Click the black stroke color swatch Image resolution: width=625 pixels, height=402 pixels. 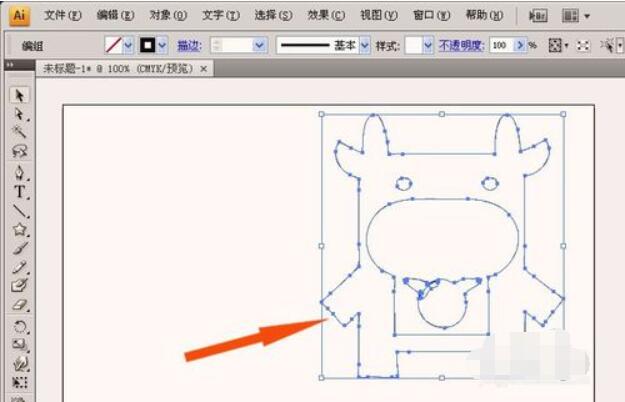pos(147,45)
